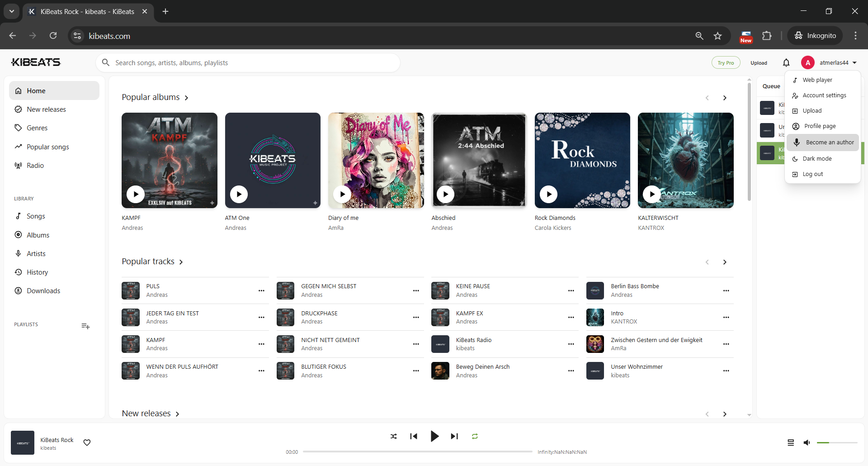Open New releases in the sidebar
The width and height of the screenshot is (868, 466).
(x=46, y=109)
